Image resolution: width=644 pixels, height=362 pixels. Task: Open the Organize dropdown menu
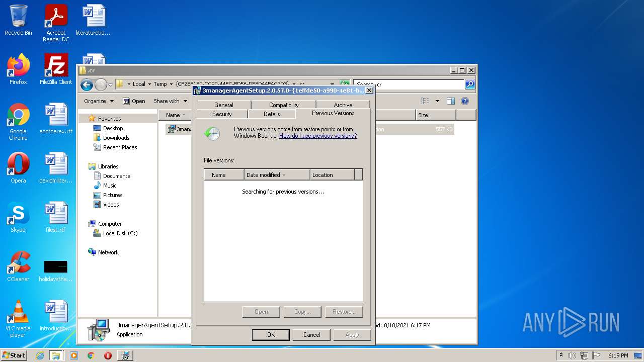coord(99,101)
